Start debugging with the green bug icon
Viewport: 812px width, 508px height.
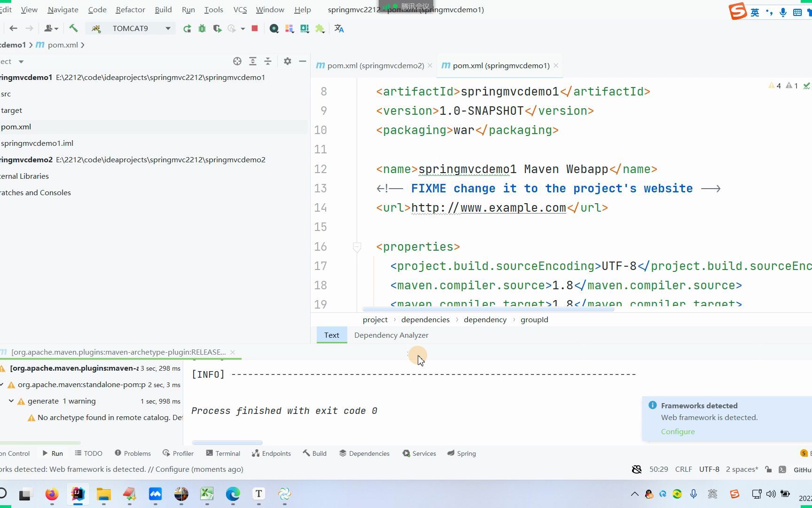pyautogui.click(x=202, y=29)
